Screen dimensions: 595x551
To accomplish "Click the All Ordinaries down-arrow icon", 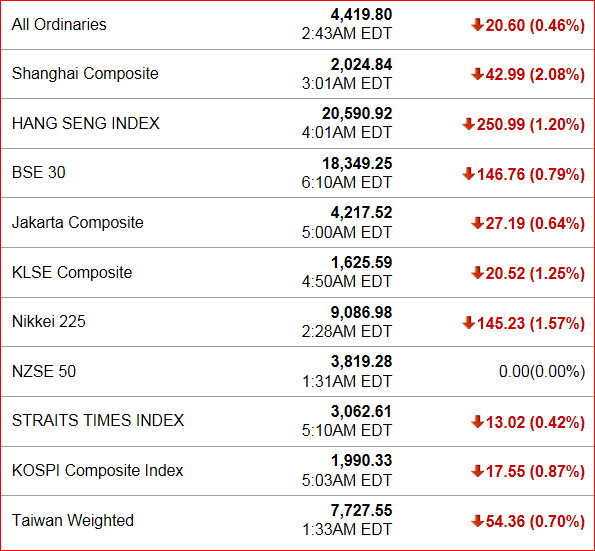I will 477,25.
